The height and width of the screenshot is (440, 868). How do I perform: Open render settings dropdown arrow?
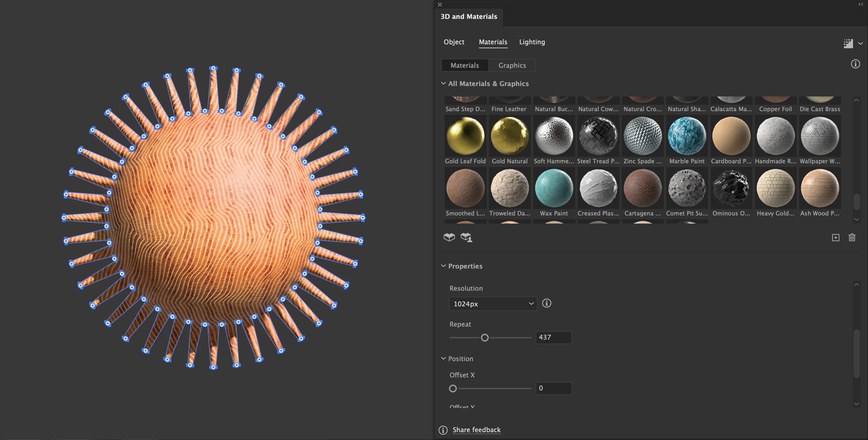(x=860, y=43)
